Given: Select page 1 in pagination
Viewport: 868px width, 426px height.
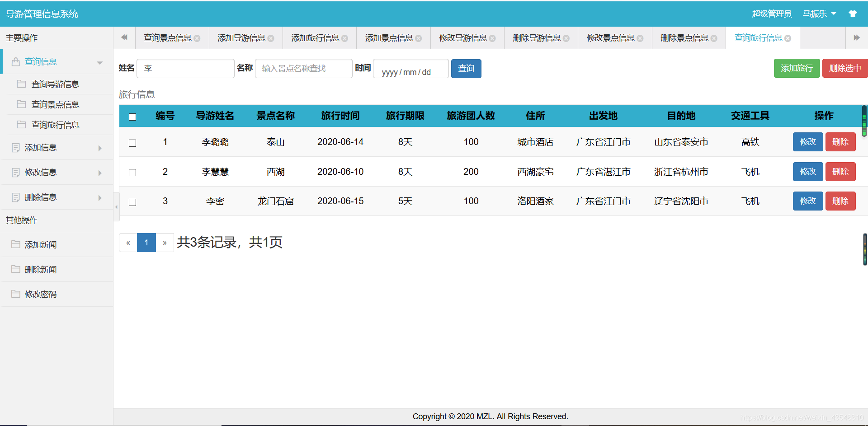Looking at the screenshot, I should click(146, 243).
